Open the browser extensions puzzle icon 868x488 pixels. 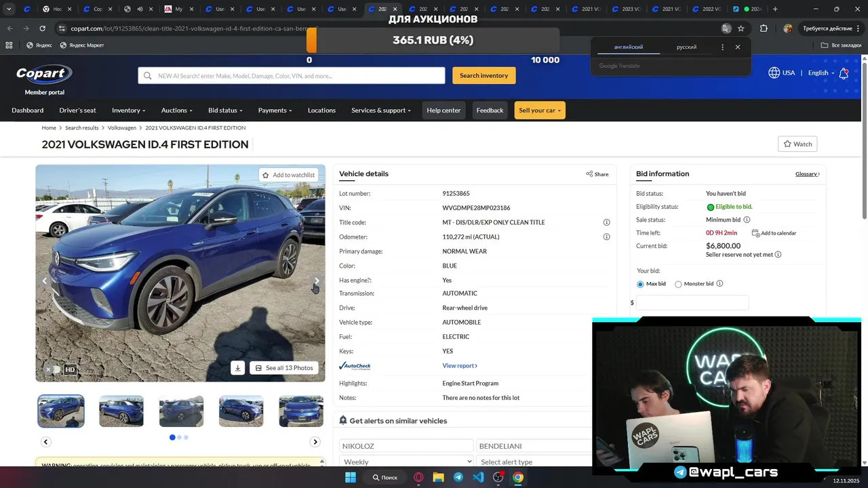click(764, 28)
